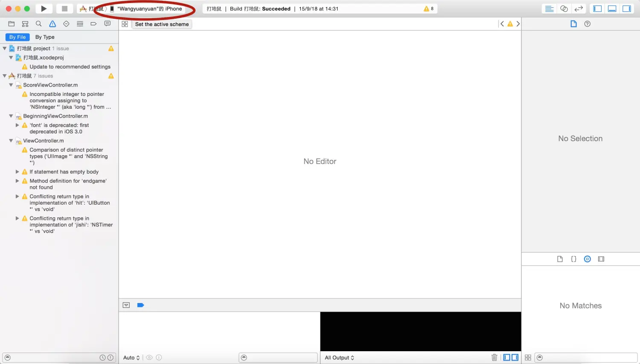Switch to the Assistant editor

564,9
